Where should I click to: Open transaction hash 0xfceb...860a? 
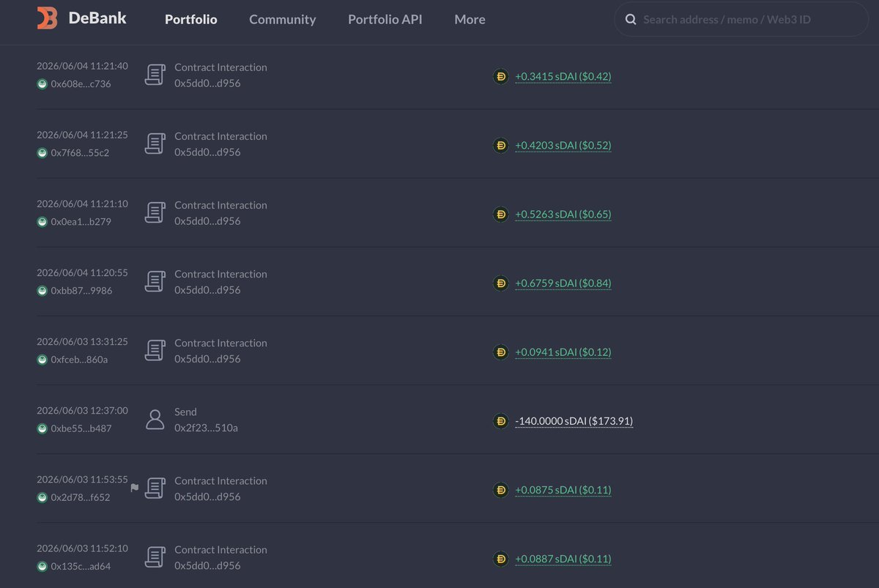click(x=79, y=360)
